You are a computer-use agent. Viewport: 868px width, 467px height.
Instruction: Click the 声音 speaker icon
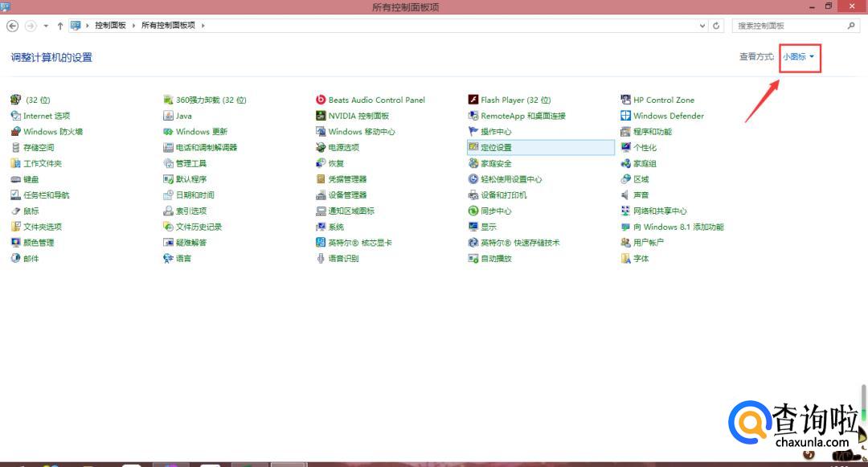coord(625,195)
